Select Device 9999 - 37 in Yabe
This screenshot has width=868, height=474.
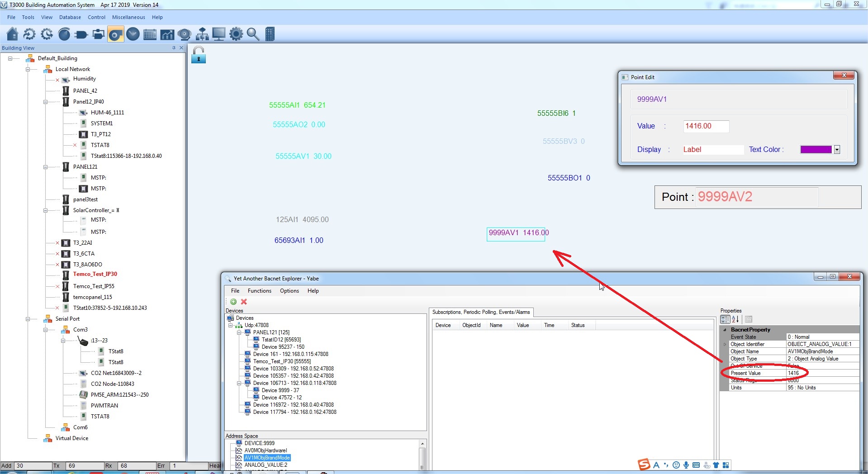(x=280, y=390)
